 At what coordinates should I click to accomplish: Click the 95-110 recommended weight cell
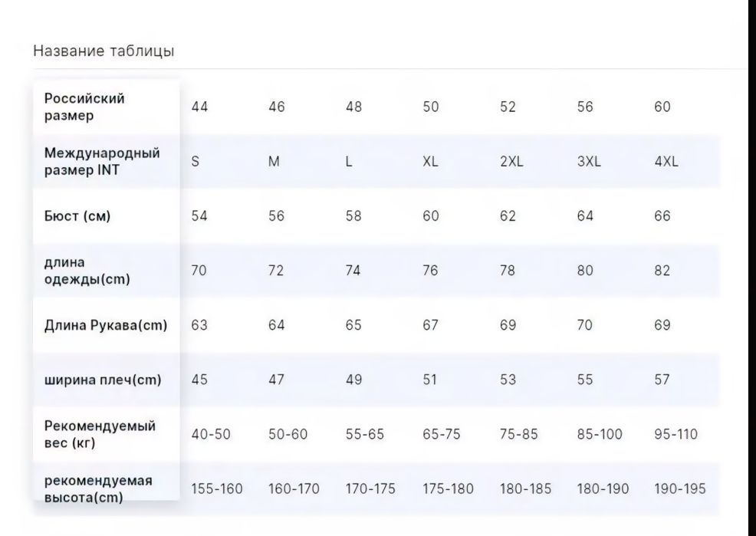pyautogui.click(x=675, y=435)
